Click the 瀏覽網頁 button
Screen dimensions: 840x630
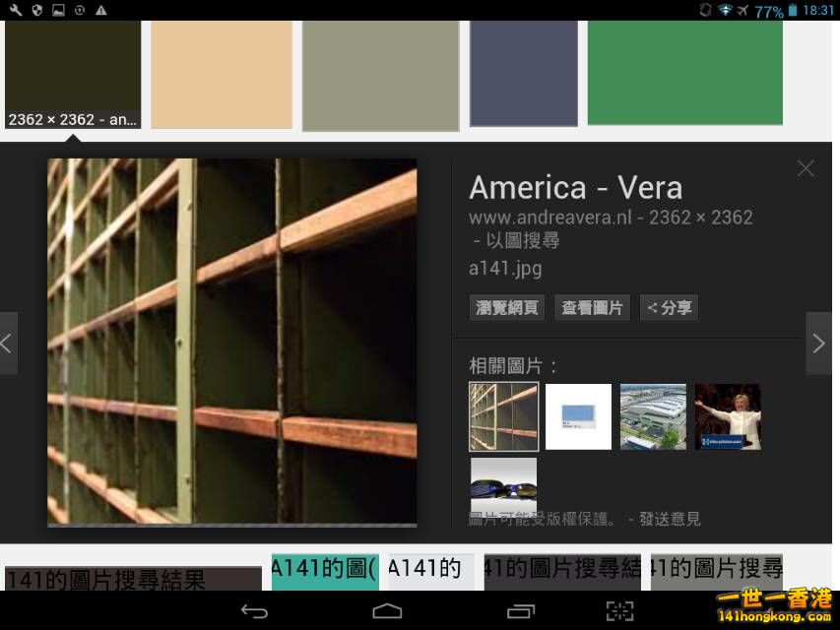coord(507,307)
